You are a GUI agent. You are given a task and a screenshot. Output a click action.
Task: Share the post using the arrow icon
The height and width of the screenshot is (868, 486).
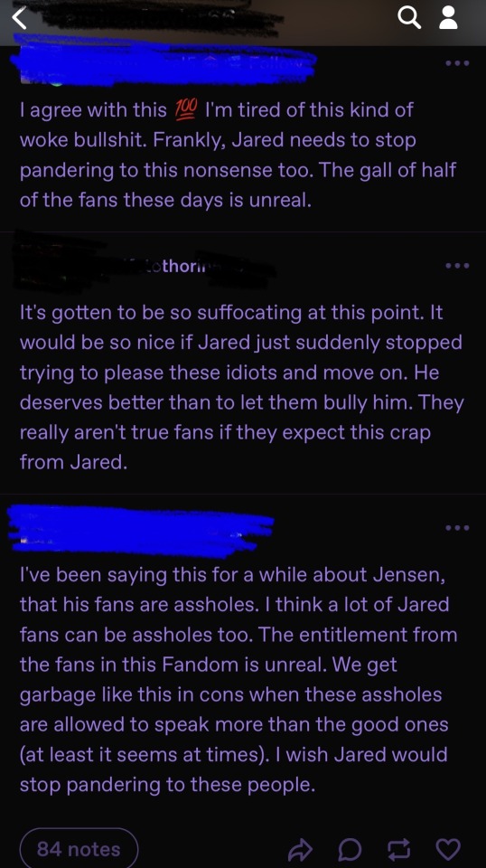pos(301,849)
